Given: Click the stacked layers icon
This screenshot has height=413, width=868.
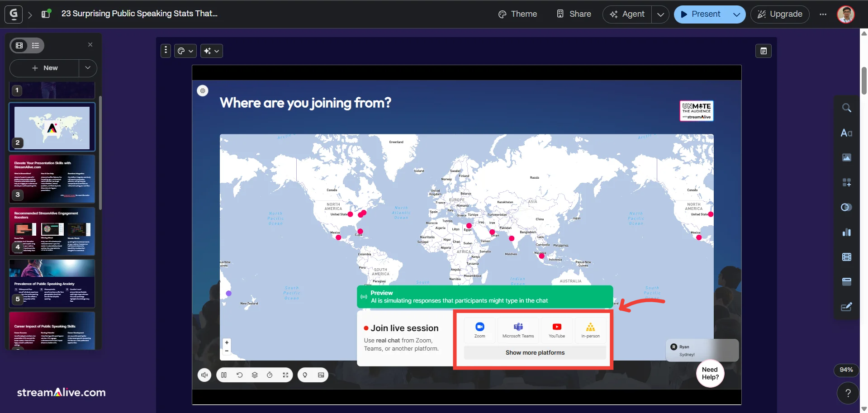Looking at the screenshot, I should 255,375.
